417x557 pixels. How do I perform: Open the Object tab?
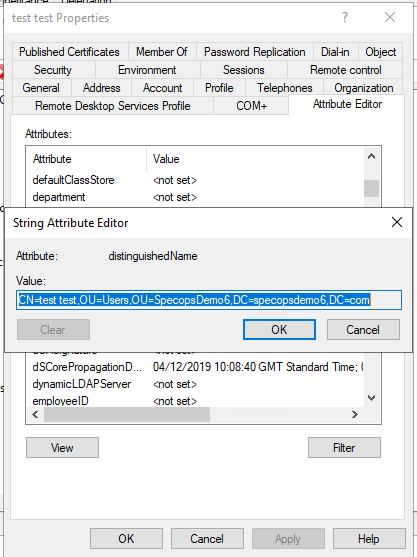pos(380,52)
